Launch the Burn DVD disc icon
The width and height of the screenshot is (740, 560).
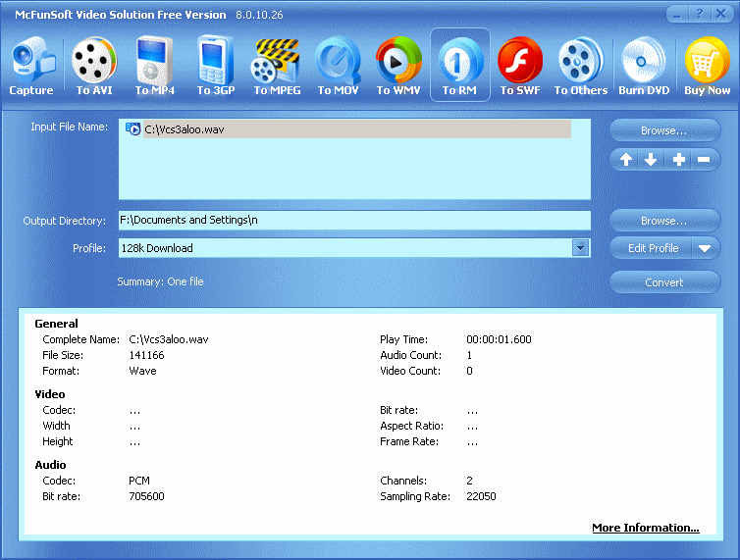coord(644,66)
